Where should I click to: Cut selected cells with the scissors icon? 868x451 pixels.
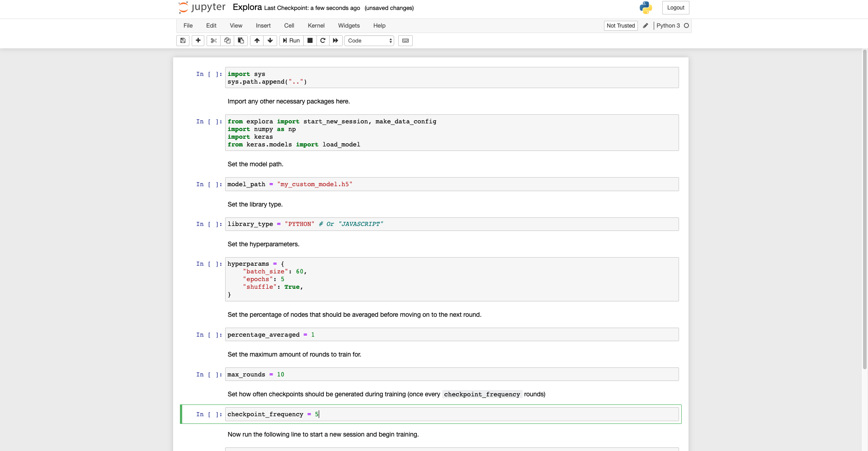[214, 41]
